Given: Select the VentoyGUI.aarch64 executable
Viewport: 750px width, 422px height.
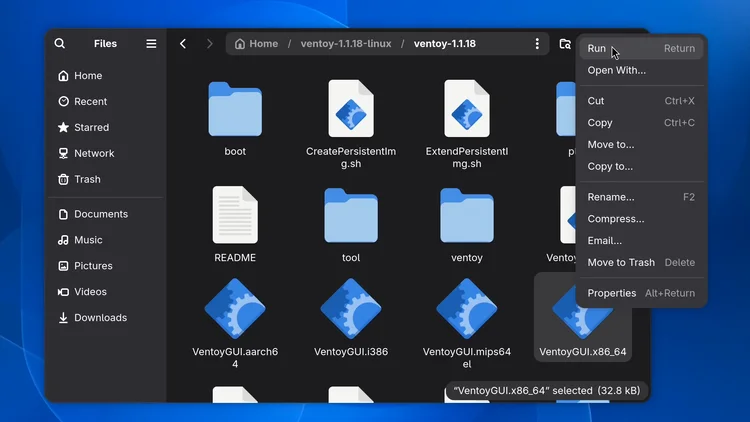Looking at the screenshot, I should [x=235, y=309].
